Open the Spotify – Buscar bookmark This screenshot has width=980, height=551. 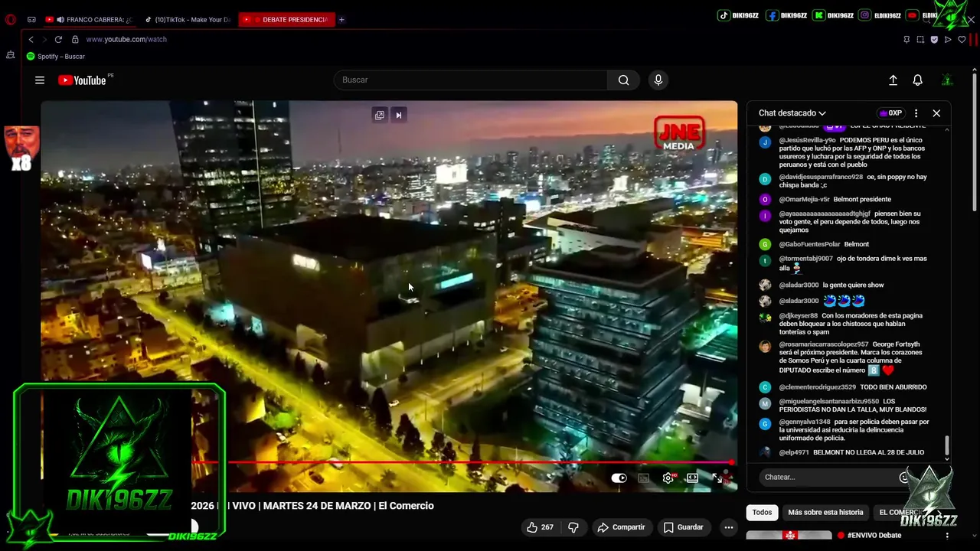tap(56, 56)
